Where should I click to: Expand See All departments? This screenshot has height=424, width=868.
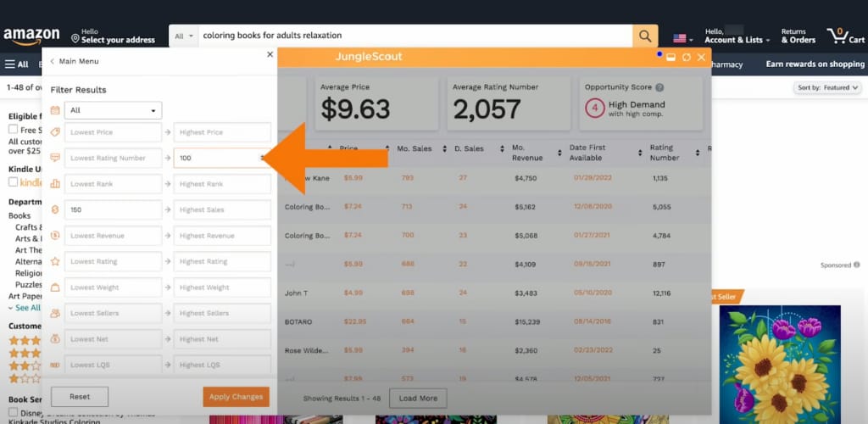25,308
